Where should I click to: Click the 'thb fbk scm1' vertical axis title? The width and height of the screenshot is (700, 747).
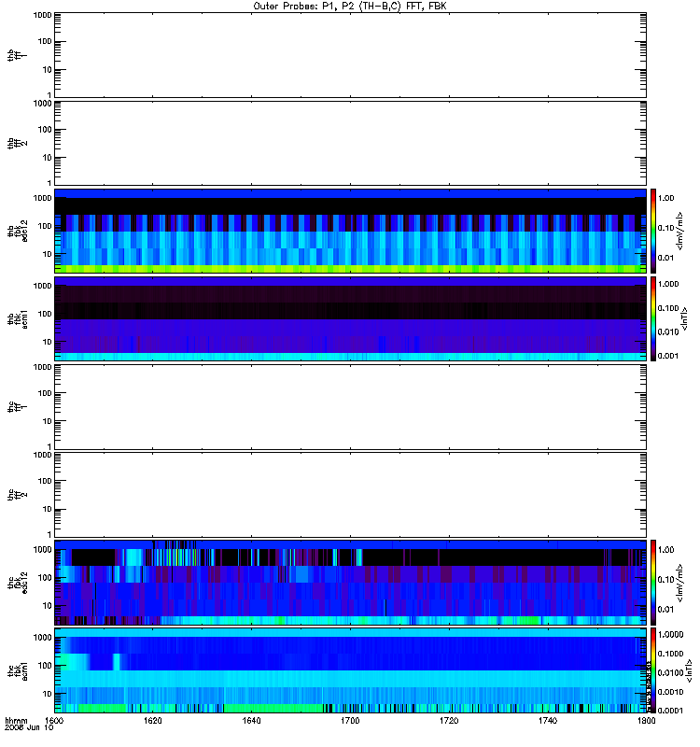point(18,319)
